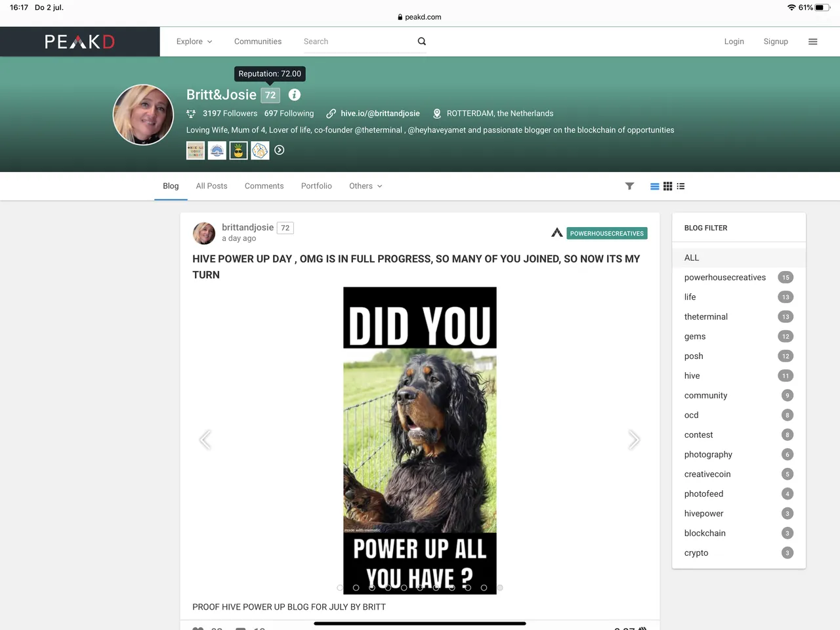Click the dice badge icon
This screenshot has height=630, width=840.
pos(260,150)
